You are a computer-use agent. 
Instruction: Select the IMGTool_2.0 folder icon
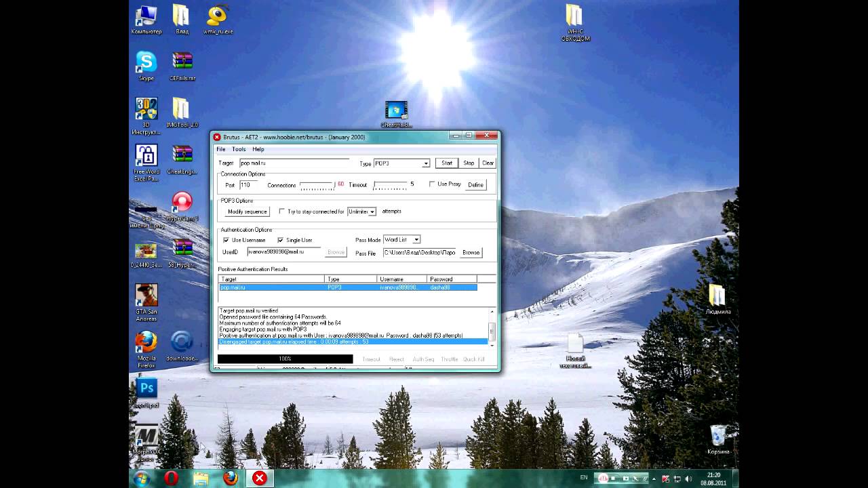182,112
